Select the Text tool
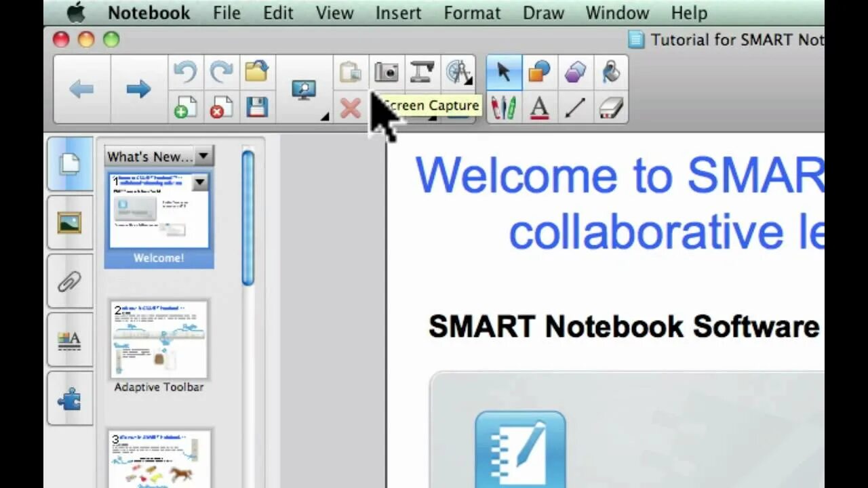This screenshot has width=868, height=488. [x=540, y=107]
